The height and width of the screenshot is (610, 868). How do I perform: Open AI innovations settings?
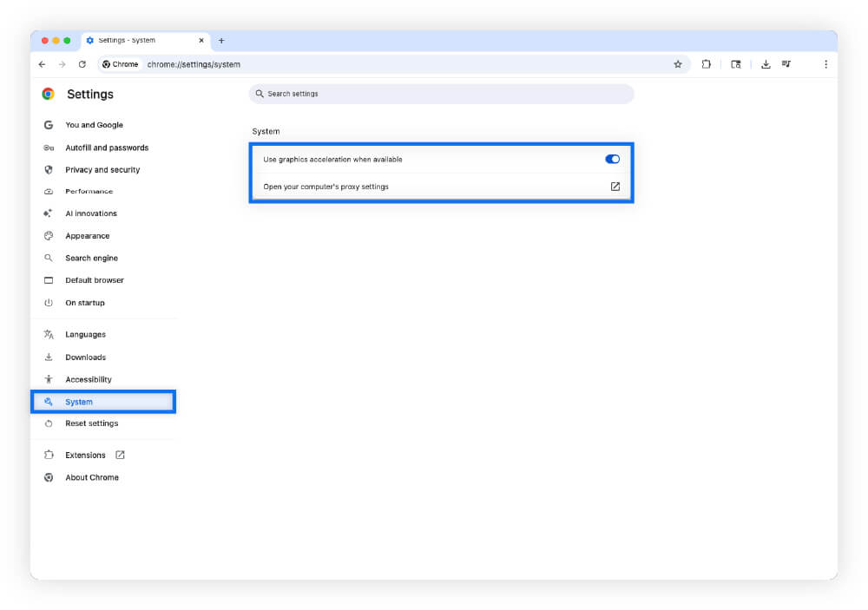90,213
